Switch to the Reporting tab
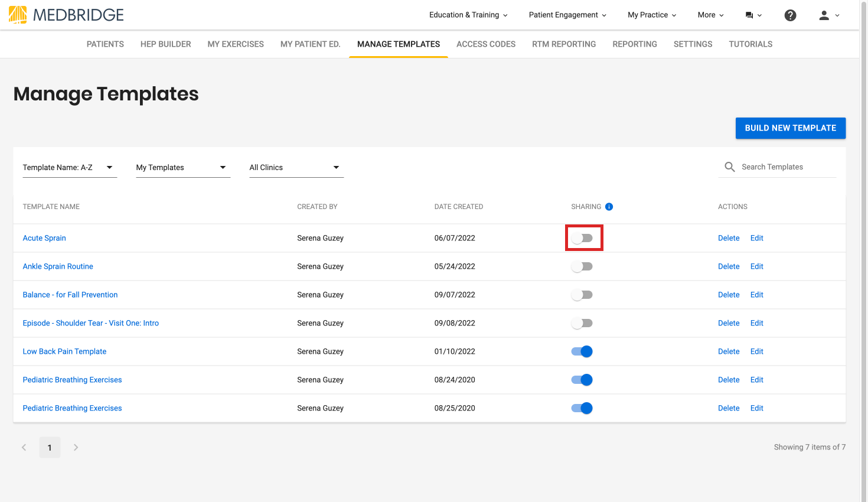This screenshot has width=868, height=502. [635, 44]
